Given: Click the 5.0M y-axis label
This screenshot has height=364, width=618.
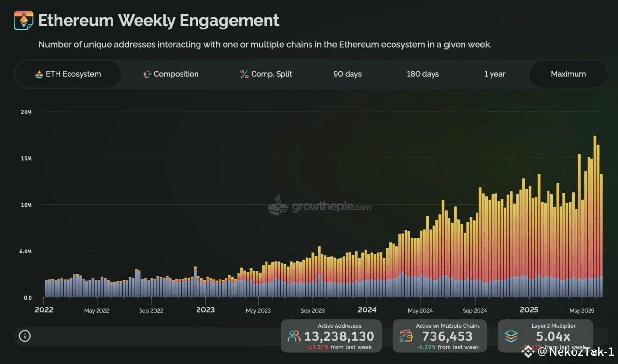Looking at the screenshot, I should (x=25, y=252).
